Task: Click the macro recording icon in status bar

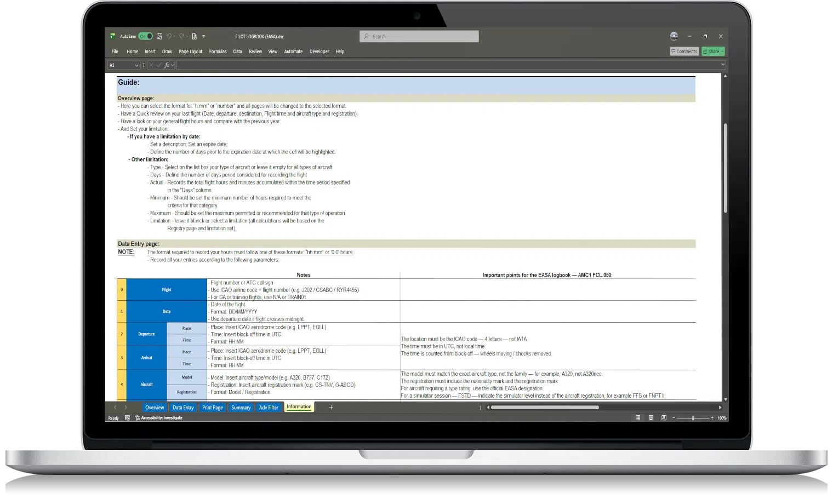Action: pos(127,418)
